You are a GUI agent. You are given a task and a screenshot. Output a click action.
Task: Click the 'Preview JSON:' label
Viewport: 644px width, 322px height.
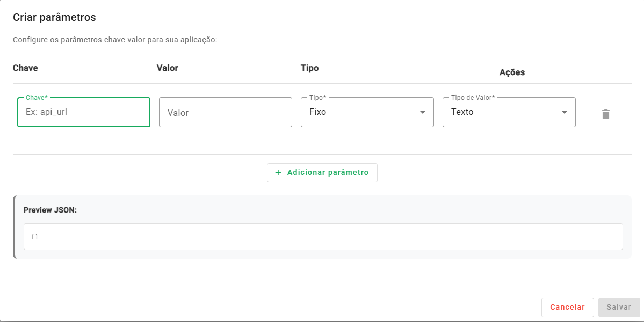point(50,210)
